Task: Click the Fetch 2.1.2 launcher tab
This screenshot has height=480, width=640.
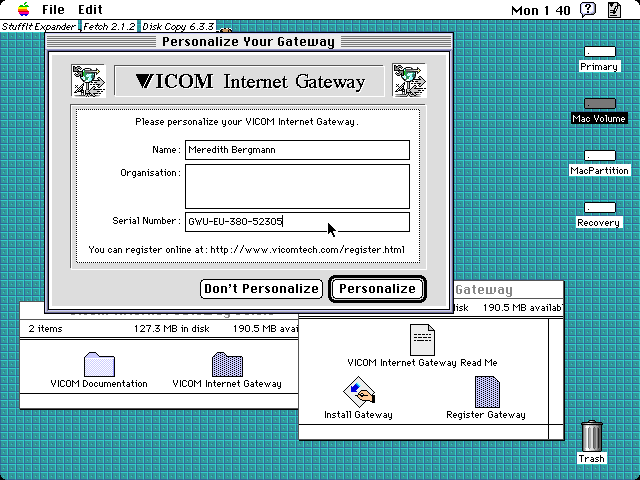Action: 109,27
